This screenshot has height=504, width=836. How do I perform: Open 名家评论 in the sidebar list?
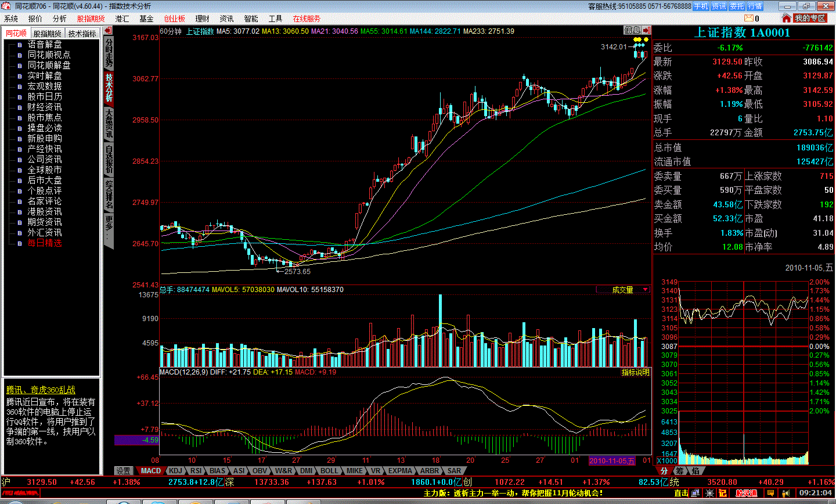click(x=45, y=201)
